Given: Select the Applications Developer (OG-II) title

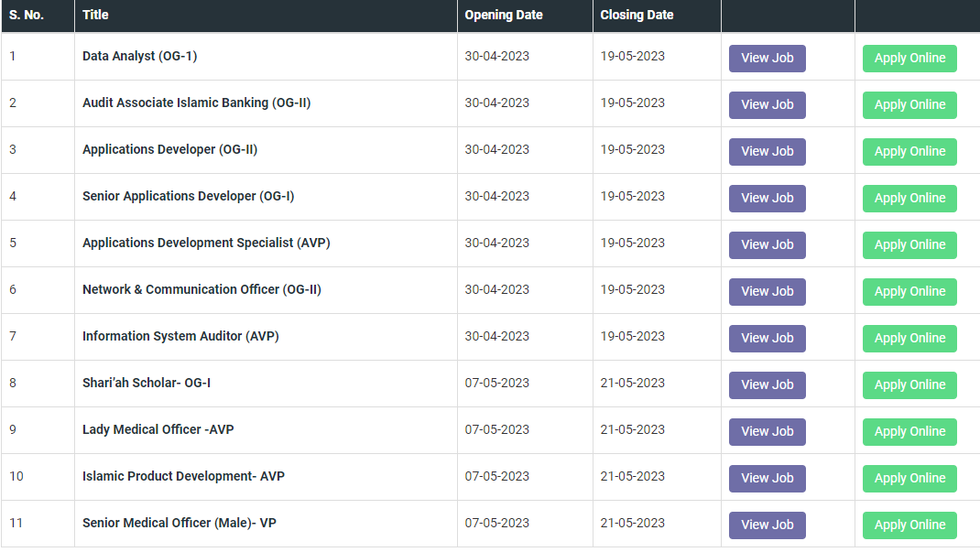Looking at the screenshot, I should point(169,150).
